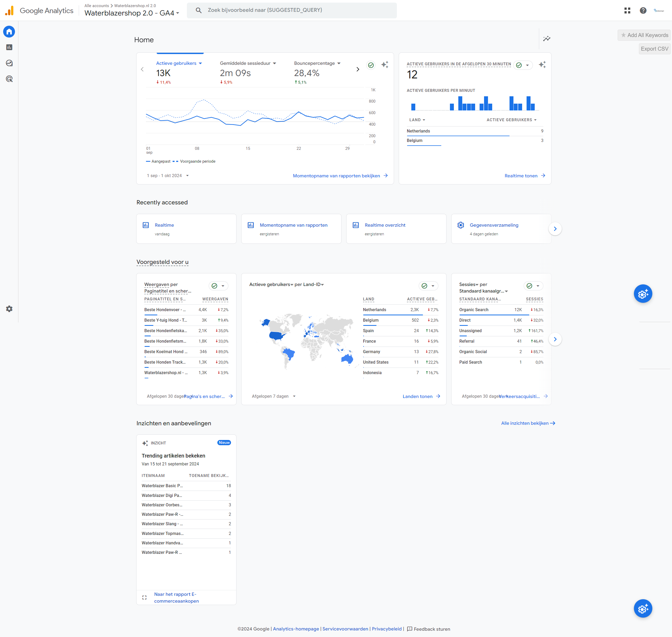Open the Waterblazershop 2.0 - GA4 property selector

click(132, 13)
